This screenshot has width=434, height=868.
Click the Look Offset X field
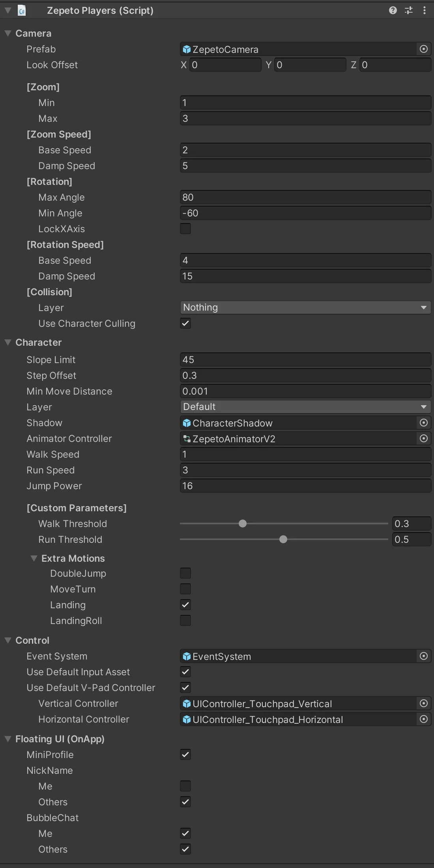point(225,65)
